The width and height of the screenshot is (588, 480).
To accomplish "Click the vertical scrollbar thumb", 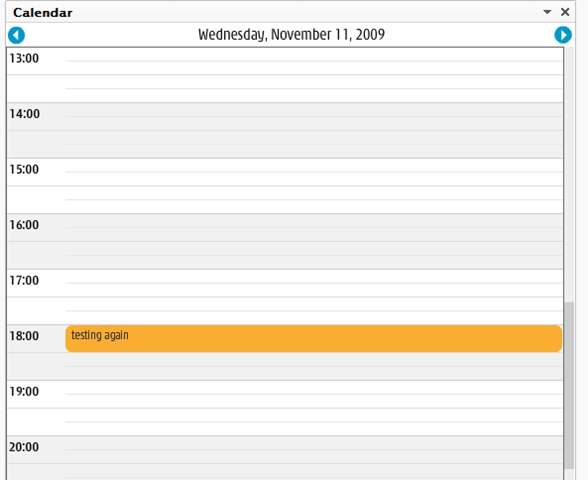I will click(569, 385).
